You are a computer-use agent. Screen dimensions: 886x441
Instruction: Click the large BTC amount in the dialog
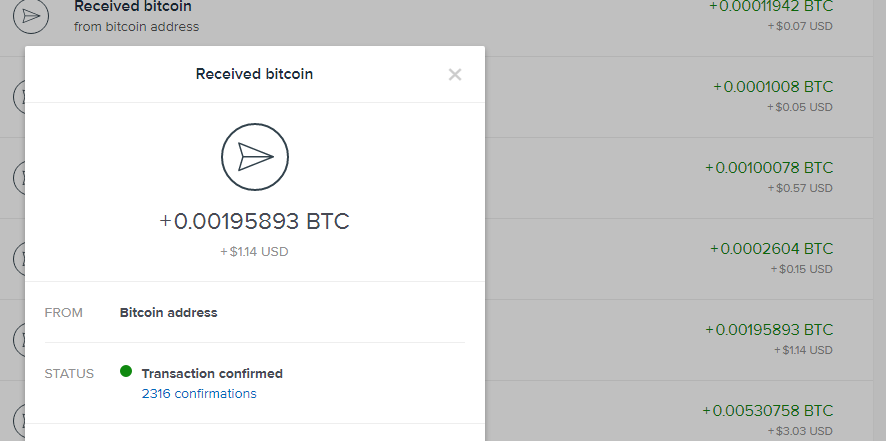pyautogui.click(x=254, y=221)
